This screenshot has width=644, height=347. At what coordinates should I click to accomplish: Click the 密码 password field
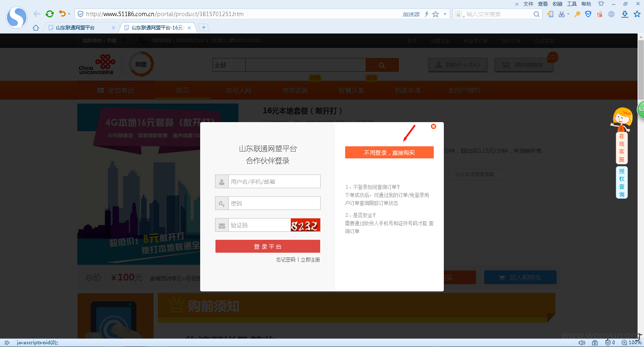pyautogui.click(x=274, y=203)
